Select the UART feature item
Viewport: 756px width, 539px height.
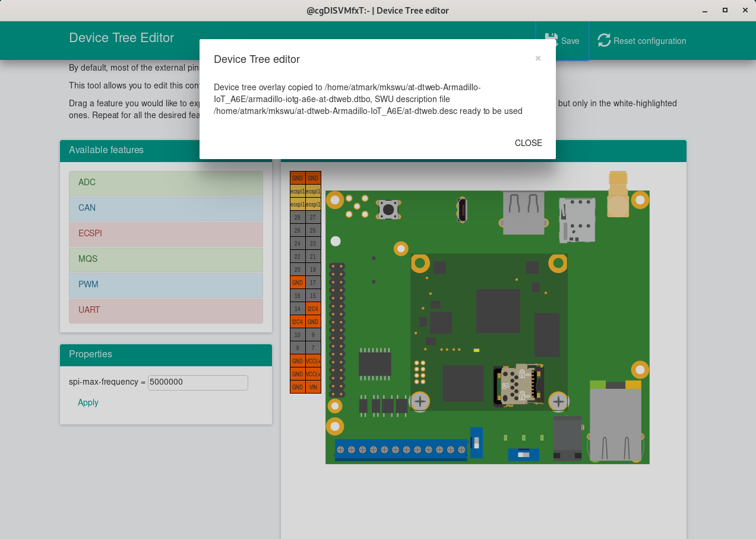[166, 310]
